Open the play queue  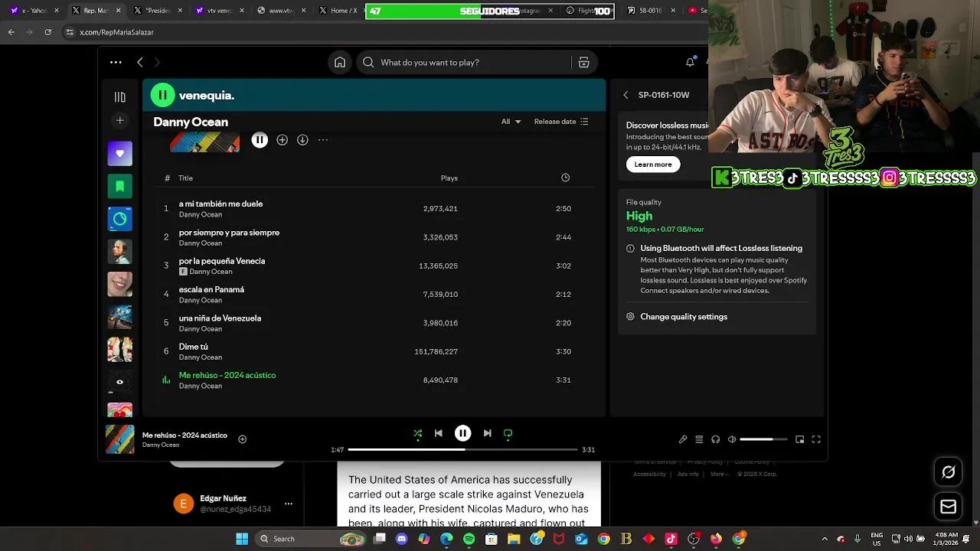click(699, 439)
